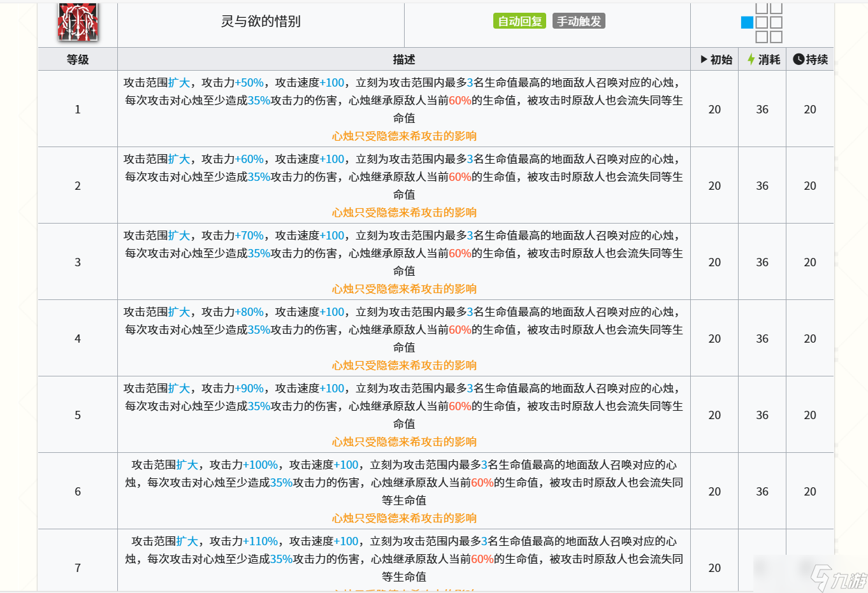This screenshot has width=868, height=593.
Task: Click the clock icon next to 持续
Action: (799, 59)
